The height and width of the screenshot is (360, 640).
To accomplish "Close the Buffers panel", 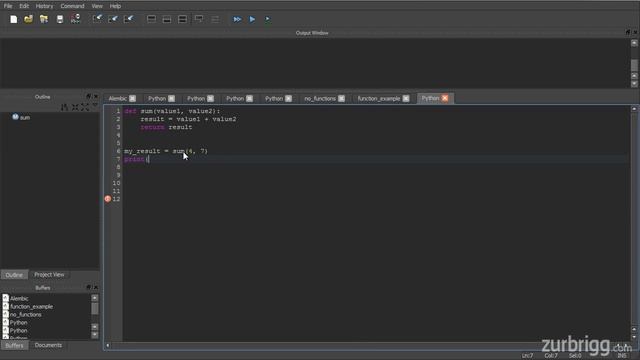I will pyautogui.click(x=96, y=287).
